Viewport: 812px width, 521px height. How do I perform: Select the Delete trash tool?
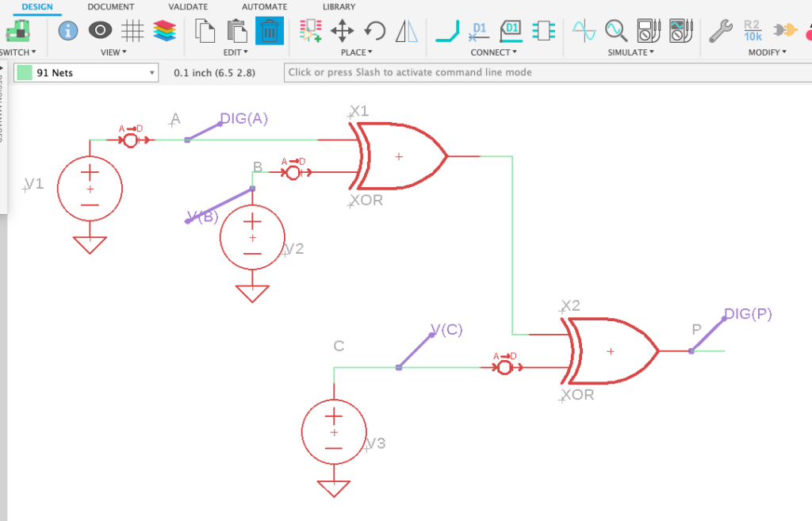[x=270, y=31]
